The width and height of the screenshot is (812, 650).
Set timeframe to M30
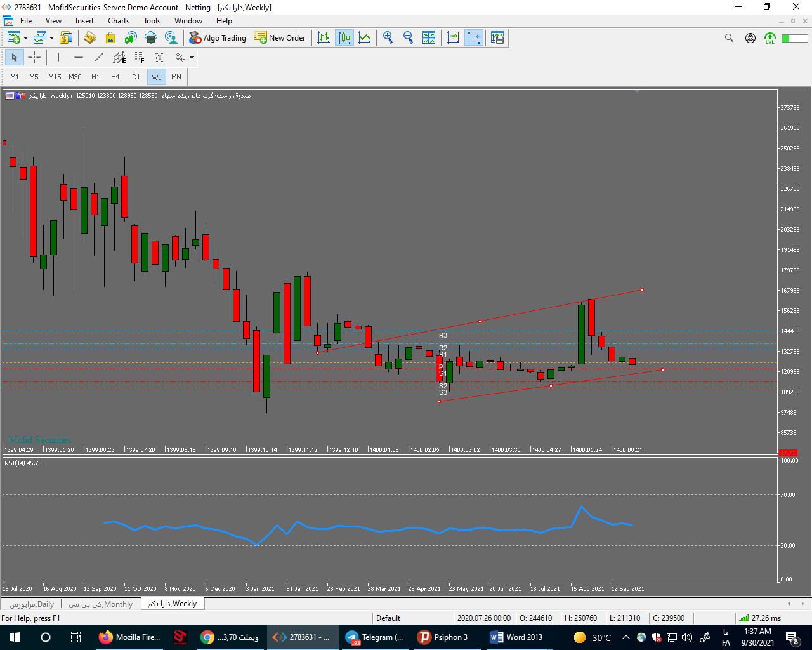tap(75, 77)
